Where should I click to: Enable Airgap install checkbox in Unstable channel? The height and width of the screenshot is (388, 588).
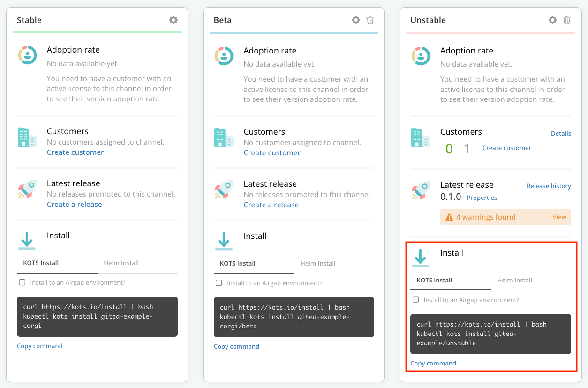[x=415, y=300]
